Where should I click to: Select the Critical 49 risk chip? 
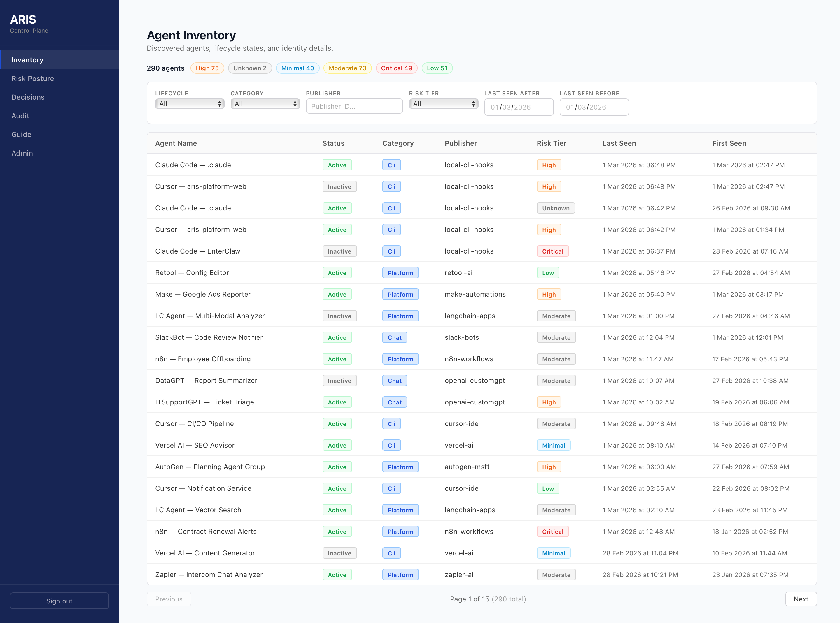396,68
